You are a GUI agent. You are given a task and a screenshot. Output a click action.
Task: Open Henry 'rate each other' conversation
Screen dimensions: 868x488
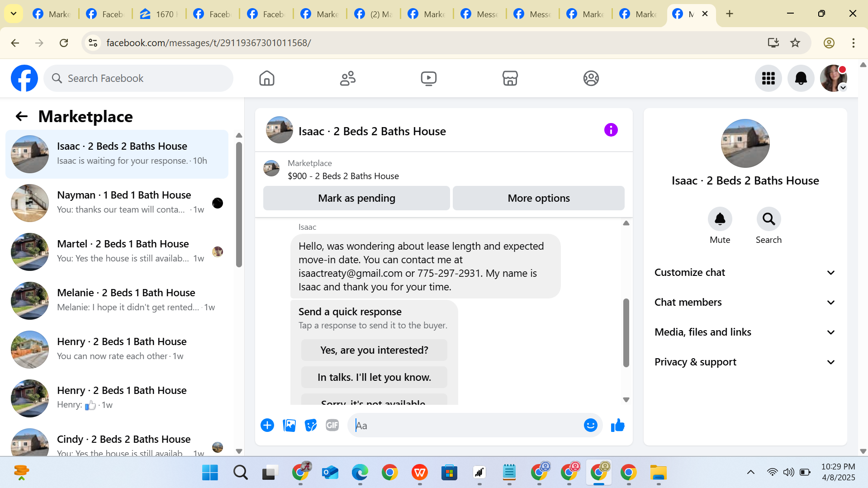click(x=117, y=349)
